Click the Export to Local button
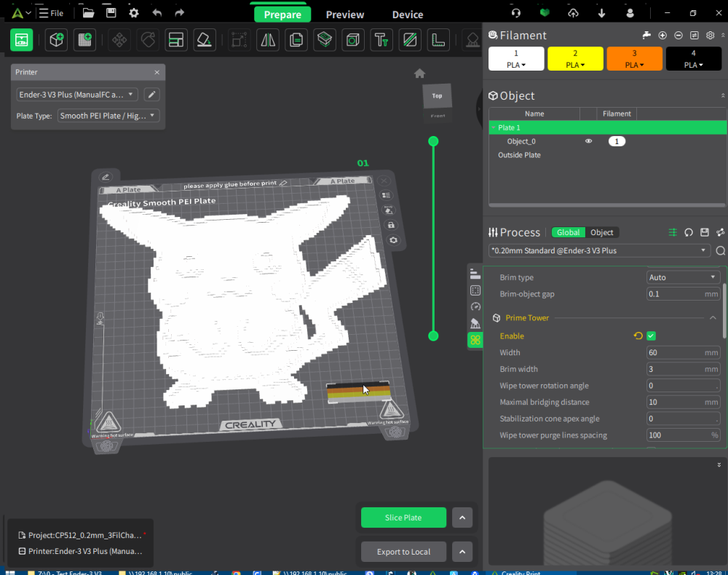The width and height of the screenshot is (728, 575). [x=403, y=552]
